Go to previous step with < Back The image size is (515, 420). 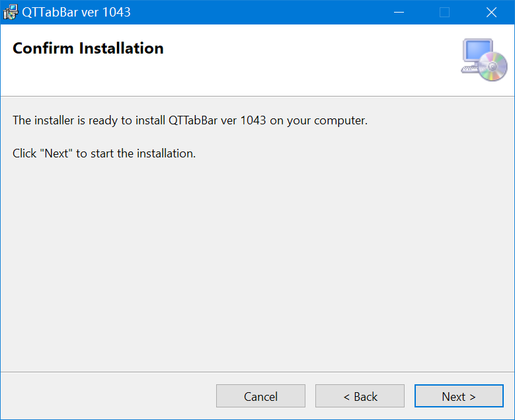click(x=360, y=396)
